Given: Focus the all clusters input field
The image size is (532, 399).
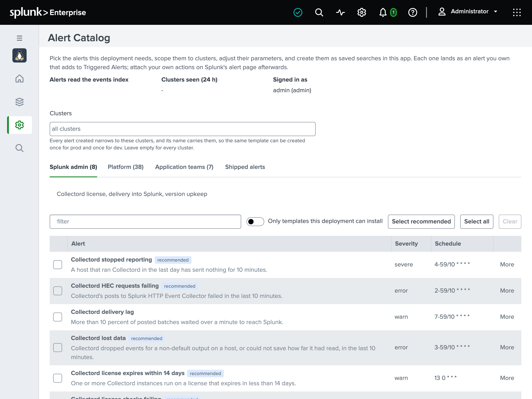Looking at the screenshot, I should (183, 129).
